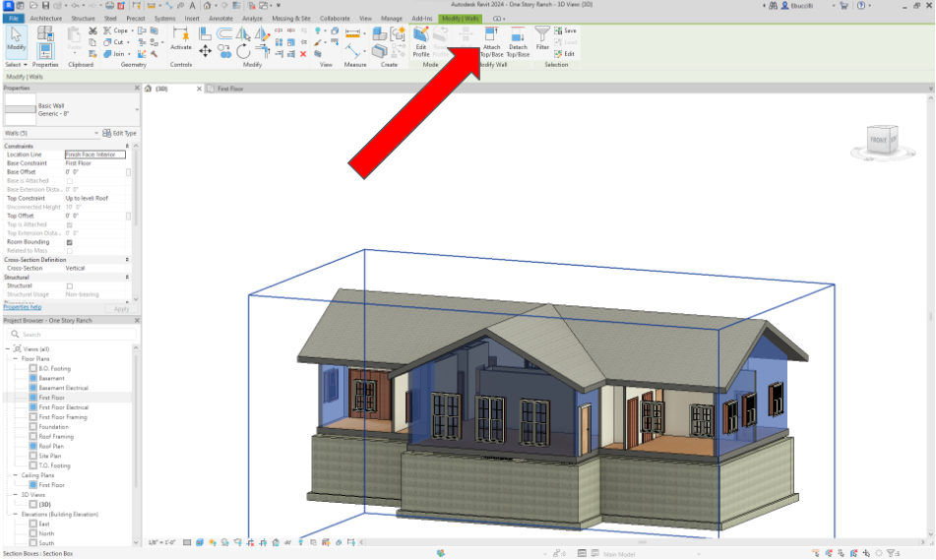Toggle the Roof Plan checkbox
936x560 pixels.
(x=33, y=446)
